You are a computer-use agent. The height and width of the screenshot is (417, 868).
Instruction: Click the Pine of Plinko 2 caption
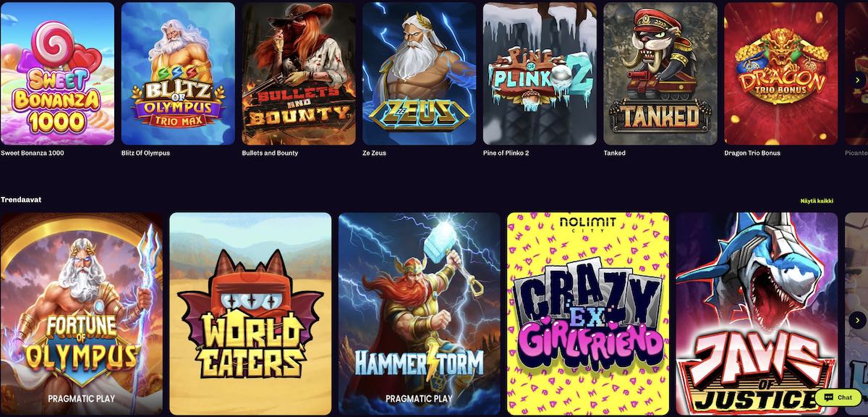point(506,153)
